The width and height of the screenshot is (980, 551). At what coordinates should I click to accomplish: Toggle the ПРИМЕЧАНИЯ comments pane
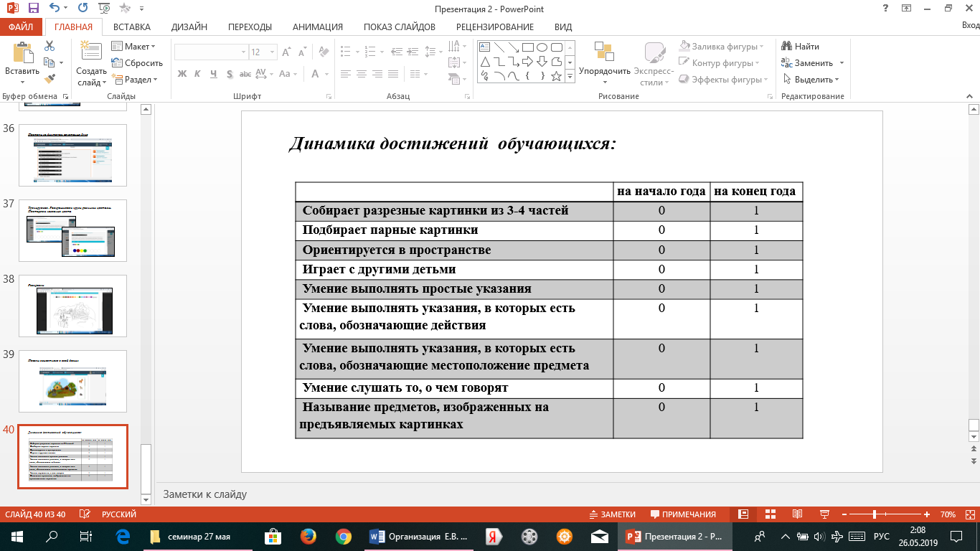coord(683,514)
